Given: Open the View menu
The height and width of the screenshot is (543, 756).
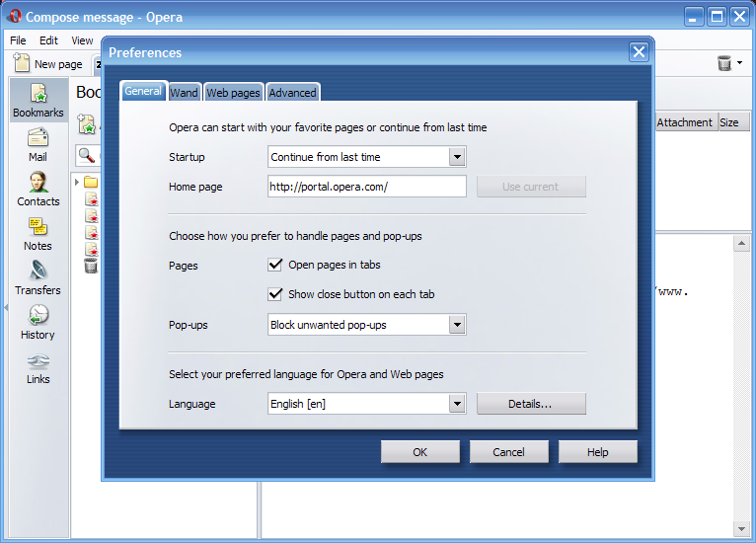Looking at the screenshot, I should tap(83, 40).
